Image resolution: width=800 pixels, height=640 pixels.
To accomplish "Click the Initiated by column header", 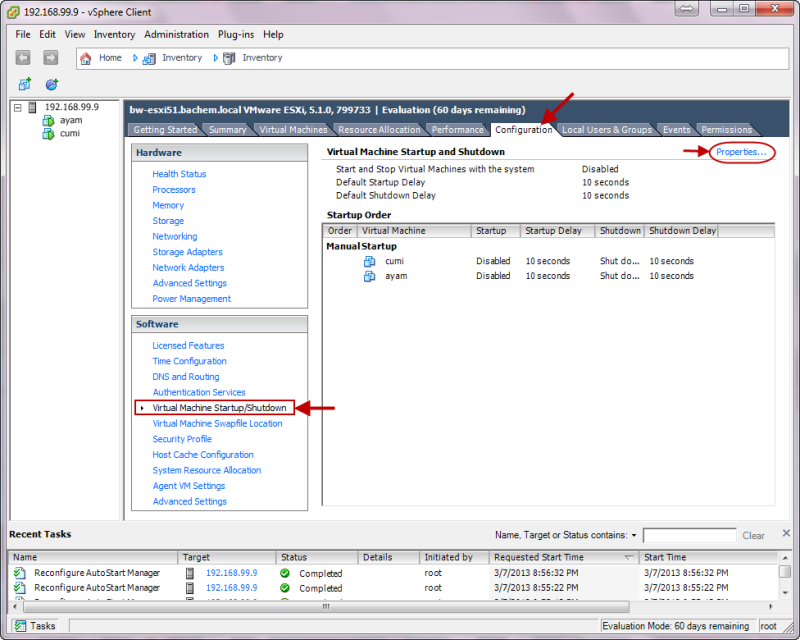I will click(454, 557).
